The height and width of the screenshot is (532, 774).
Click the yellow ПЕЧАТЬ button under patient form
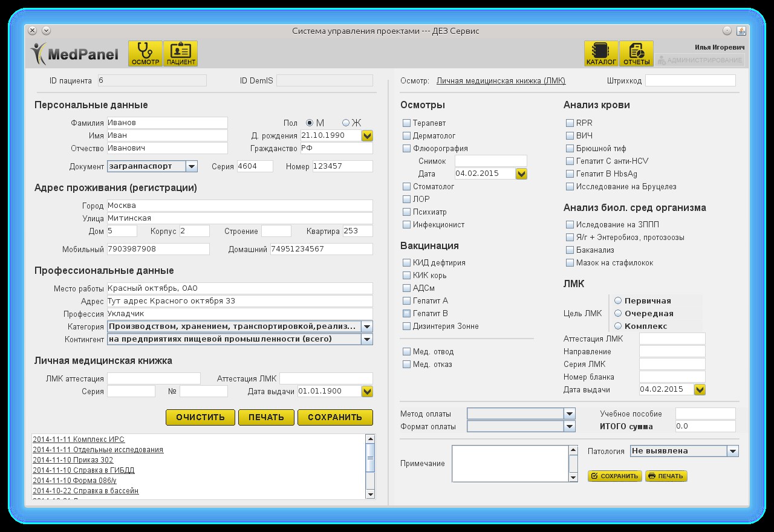point(266,417)
